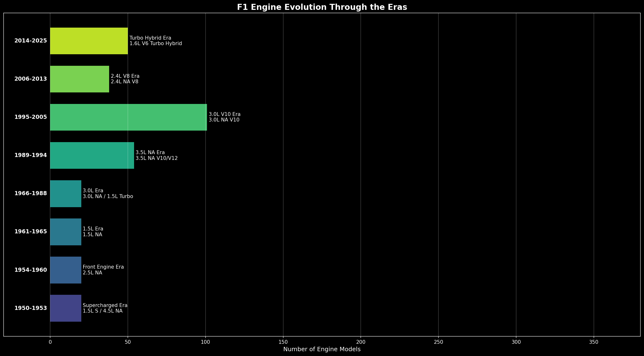
Task: Click the 1961-1965 bar
Action: [66, 232]
